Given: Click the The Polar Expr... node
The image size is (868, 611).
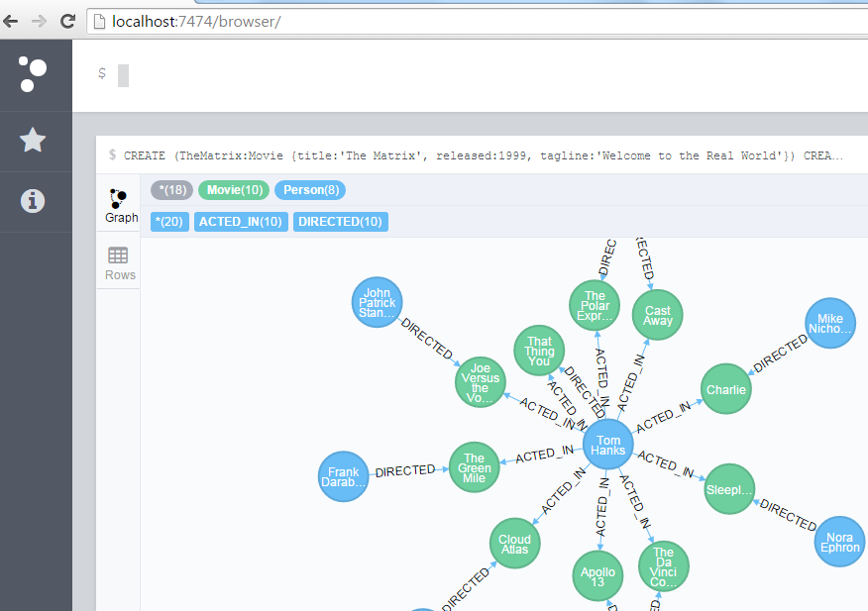Looking at the screenshot, I should click(595, 305).
